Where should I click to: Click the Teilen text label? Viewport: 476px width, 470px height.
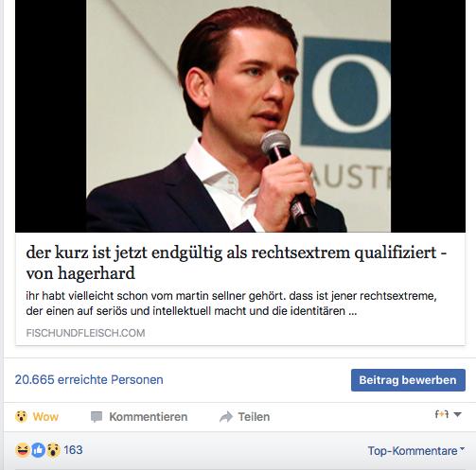click(254, 417)
